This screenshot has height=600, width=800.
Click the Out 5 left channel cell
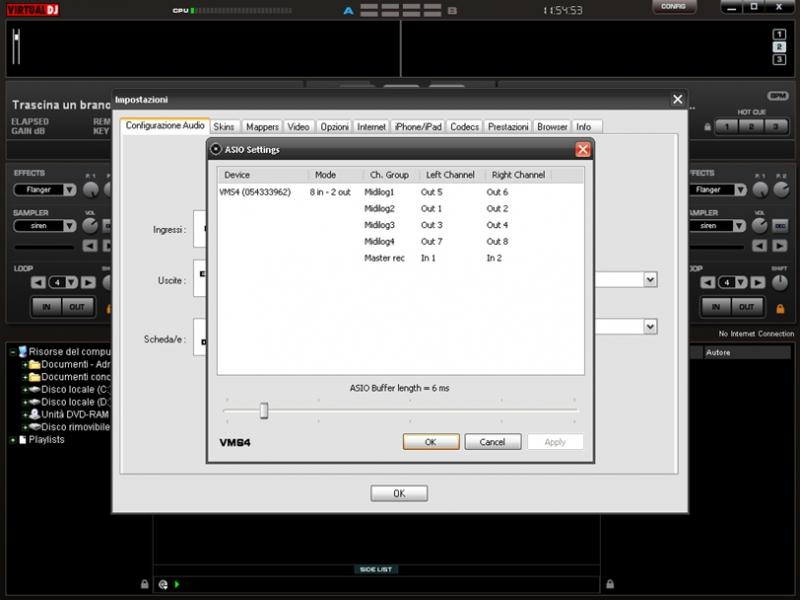432,192
